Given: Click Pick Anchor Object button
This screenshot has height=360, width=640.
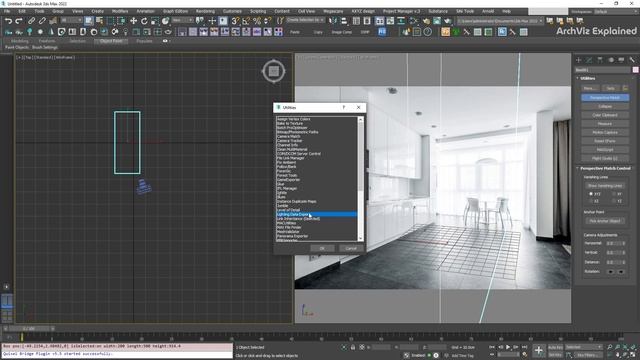Looking at the screenshot, I should (605, 221).
